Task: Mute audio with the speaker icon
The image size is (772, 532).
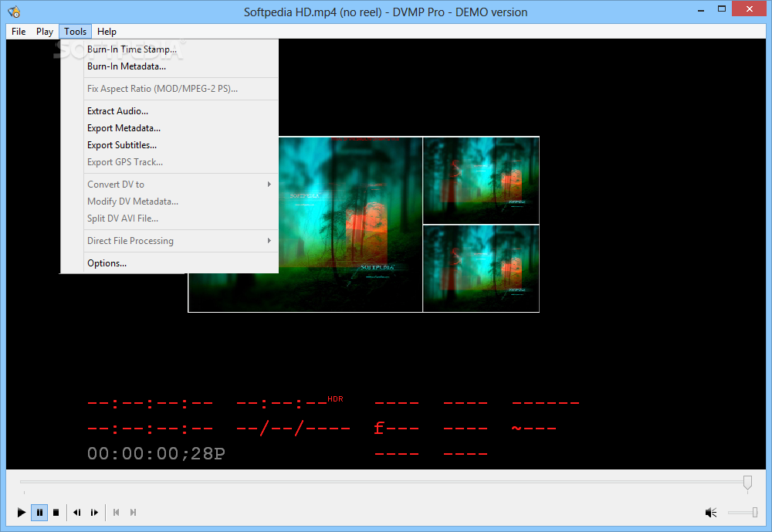Action: 710,513
